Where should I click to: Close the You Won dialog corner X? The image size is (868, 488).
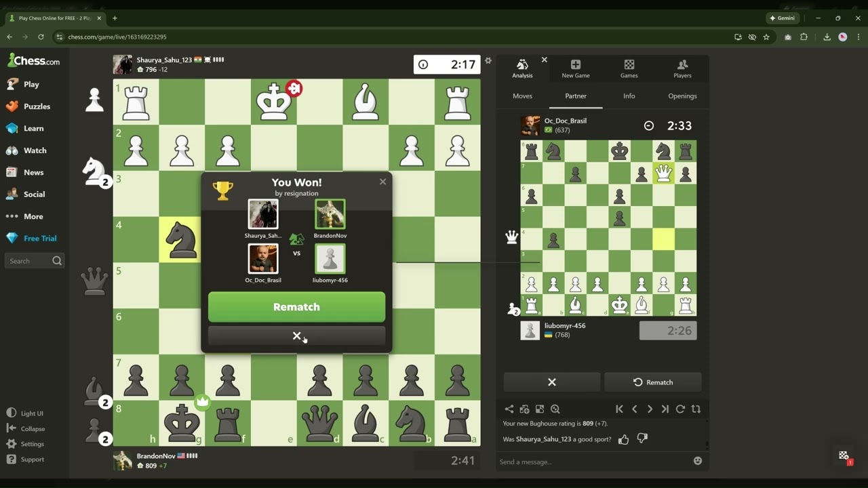coord(382,182)
